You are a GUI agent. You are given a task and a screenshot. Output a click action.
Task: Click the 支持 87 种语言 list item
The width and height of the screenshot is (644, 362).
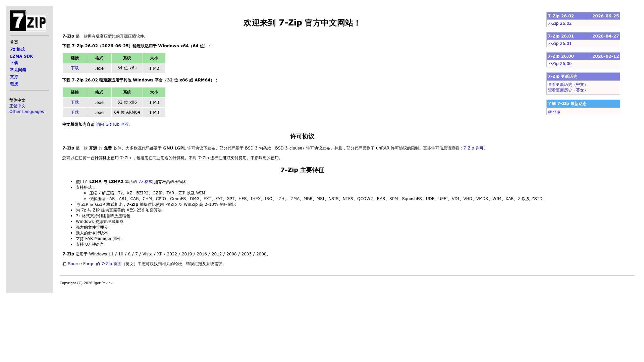(x=90, y=244)
